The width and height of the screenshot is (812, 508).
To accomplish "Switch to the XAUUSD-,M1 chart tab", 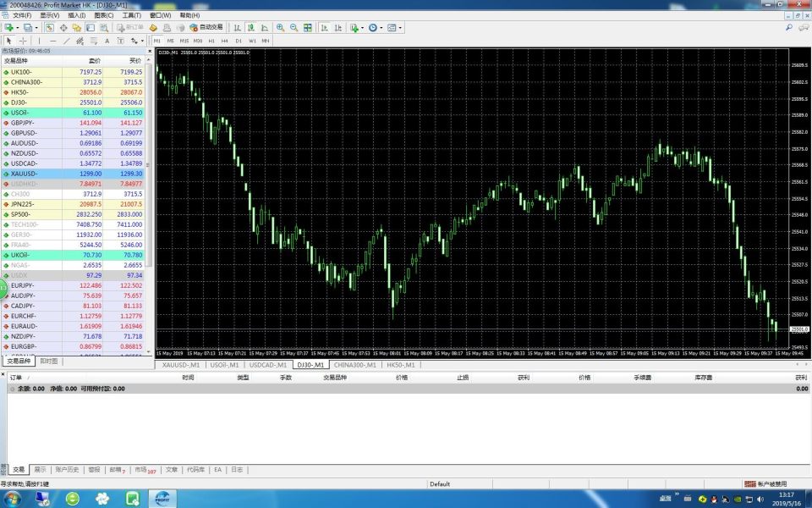I will [181, 365].
